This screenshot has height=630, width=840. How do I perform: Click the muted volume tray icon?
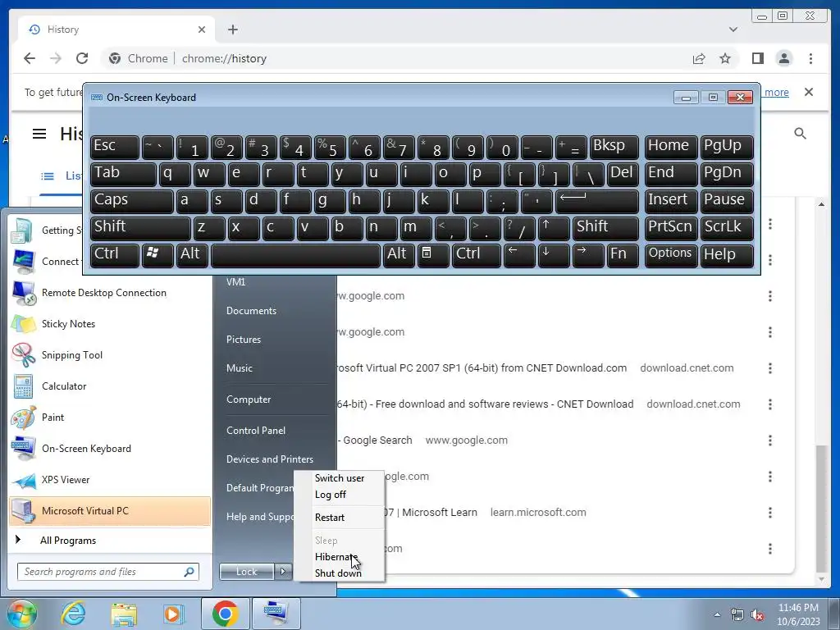(x=757, y=614)
